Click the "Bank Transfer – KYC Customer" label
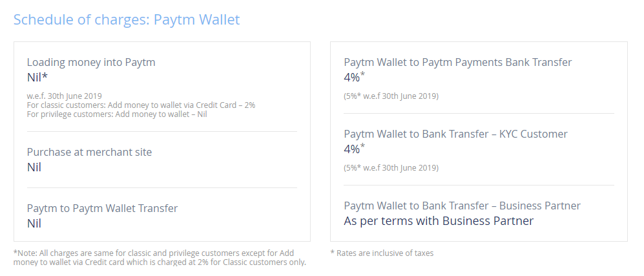644x276 pixels. (455, 134)
